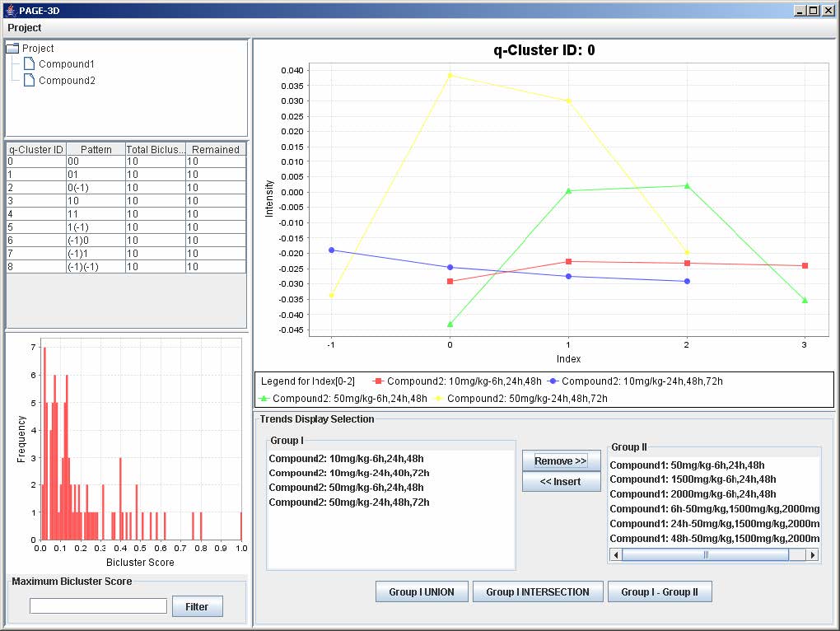Image resolution: width=840 pixels, height=631 pixels.
Task: Select q-Cluster row with pattern 11
Action: pyautogui.click(x=127, y=213)
